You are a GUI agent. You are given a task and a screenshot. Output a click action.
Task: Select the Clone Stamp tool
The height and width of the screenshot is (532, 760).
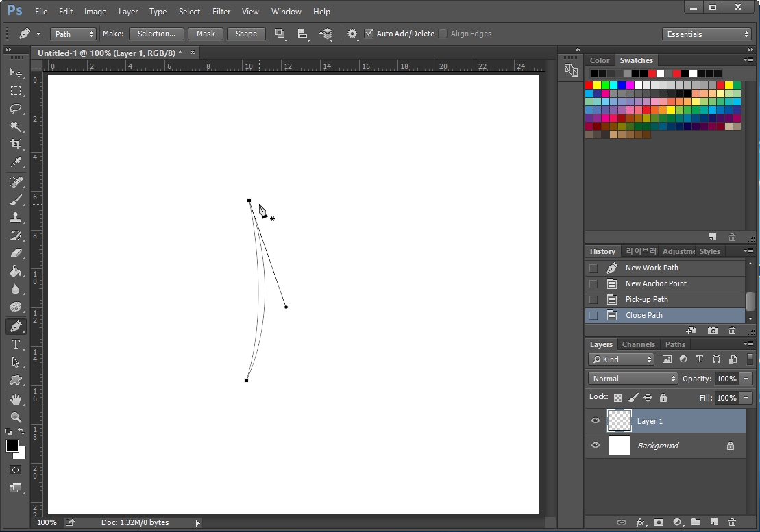click(16, 218)
